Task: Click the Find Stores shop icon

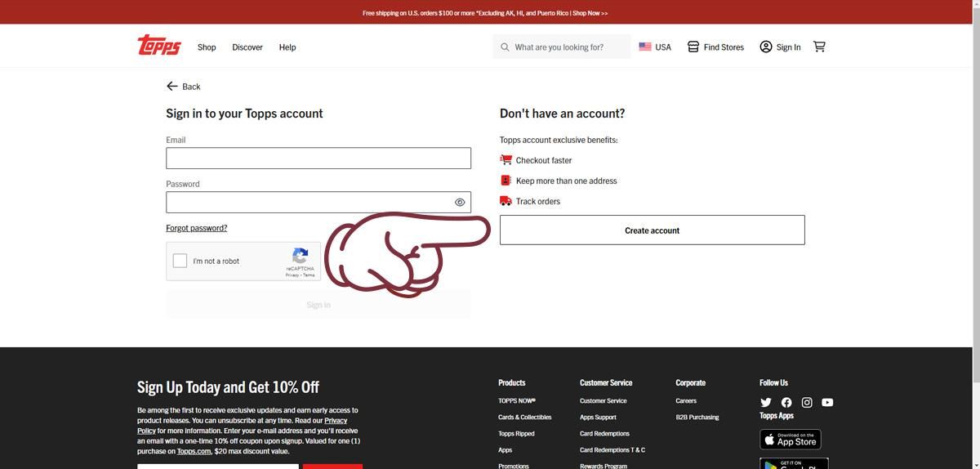Action: tap(693, 47)
